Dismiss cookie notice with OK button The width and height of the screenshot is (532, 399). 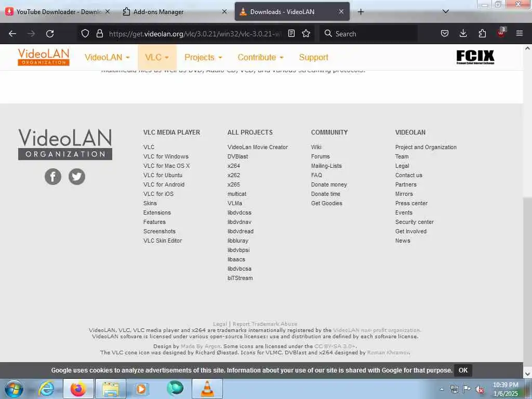tap(463, 370)
